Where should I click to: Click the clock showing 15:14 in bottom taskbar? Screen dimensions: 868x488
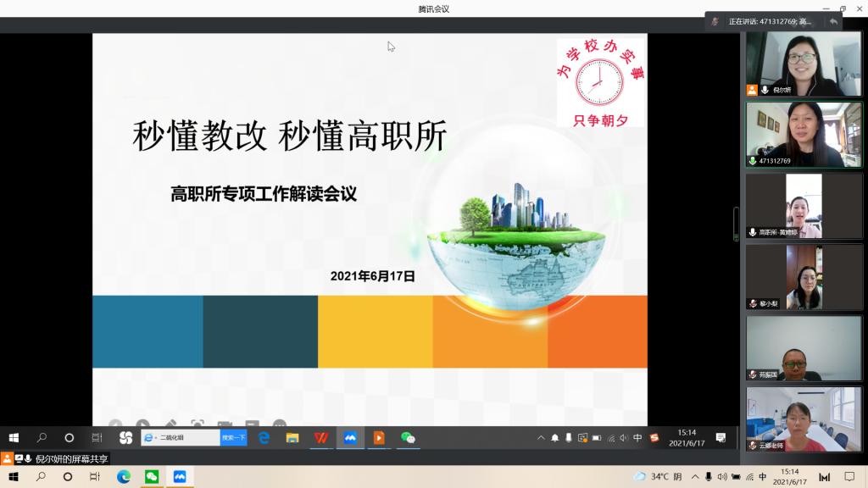click(x=789, y=477)
